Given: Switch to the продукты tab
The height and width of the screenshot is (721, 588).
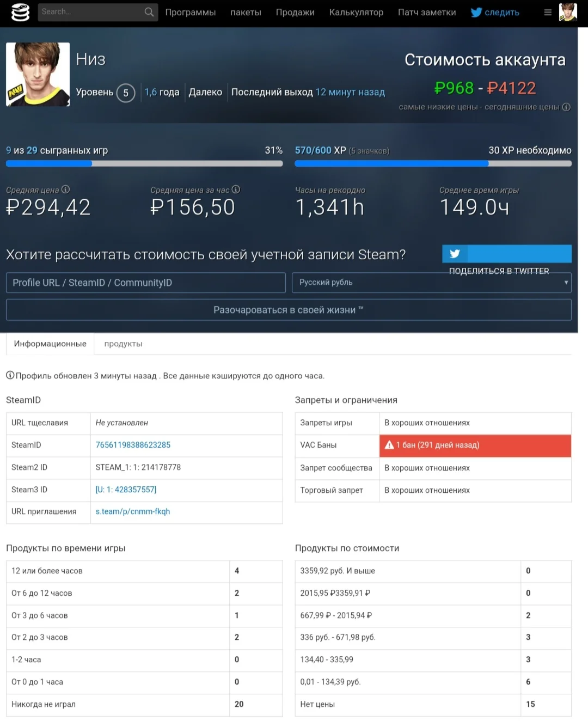Looking at the screenshot, I should click(122, 344).
